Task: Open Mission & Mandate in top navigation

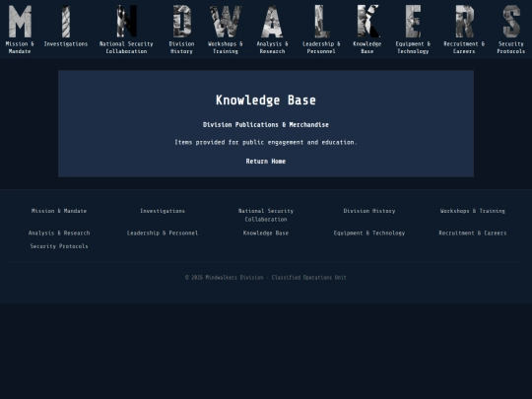Action: tap(20, 47)
